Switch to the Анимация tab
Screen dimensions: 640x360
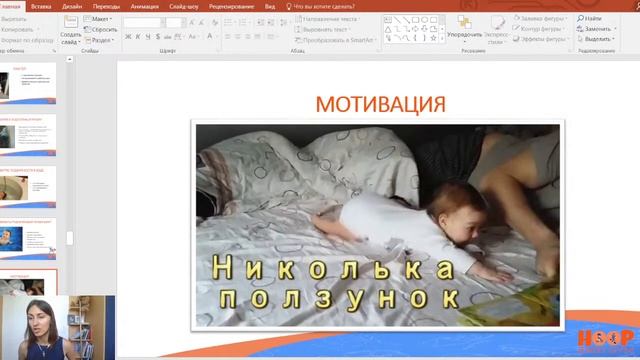click(x=144, y=7)
